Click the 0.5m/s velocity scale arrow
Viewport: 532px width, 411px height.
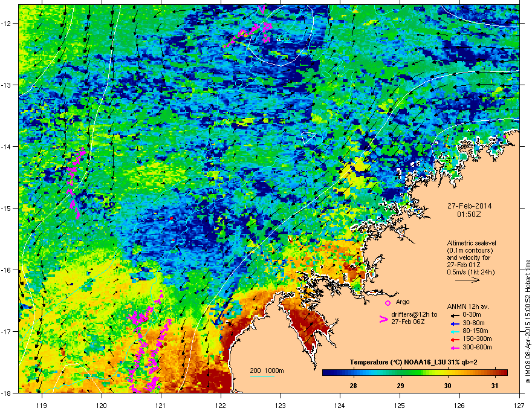pyautogui.click(x=467, y=280)
